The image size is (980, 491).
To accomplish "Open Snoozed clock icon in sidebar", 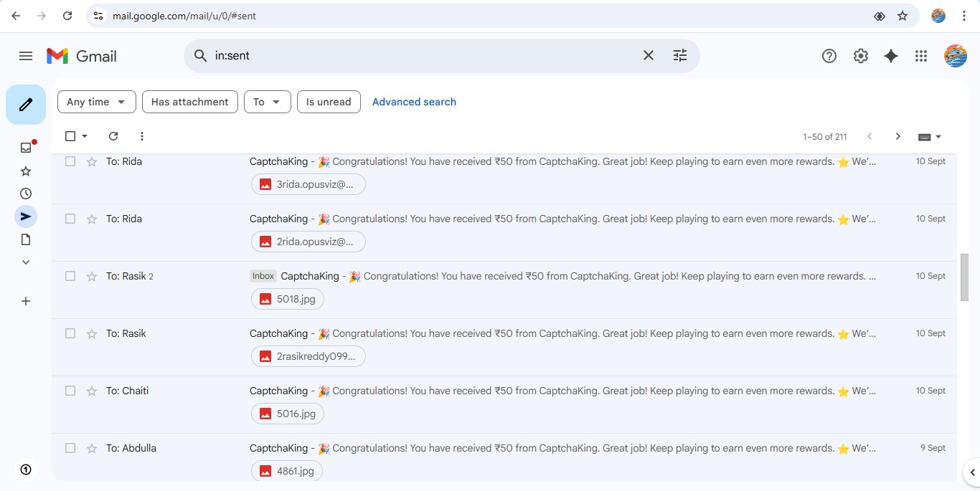I will [26, 194].
